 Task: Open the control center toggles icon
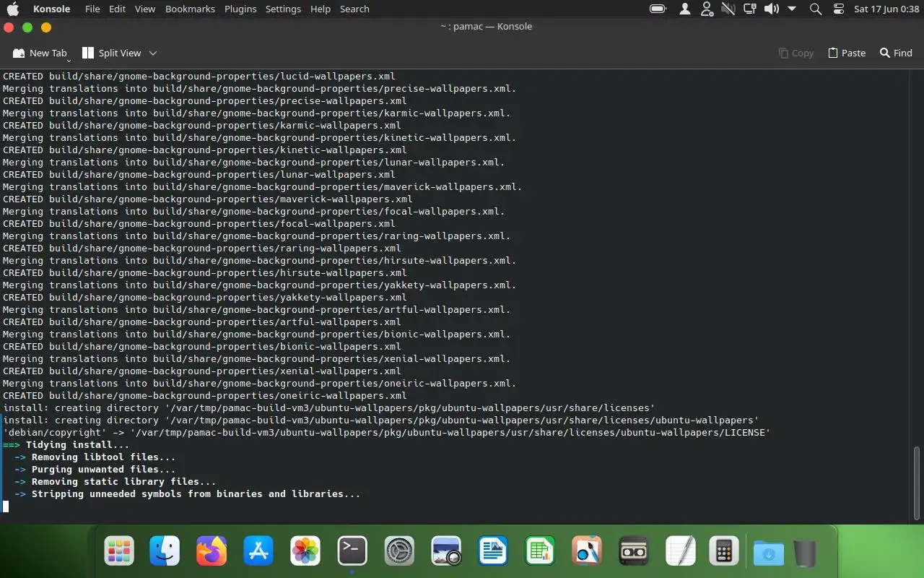[x=838, y=9]
